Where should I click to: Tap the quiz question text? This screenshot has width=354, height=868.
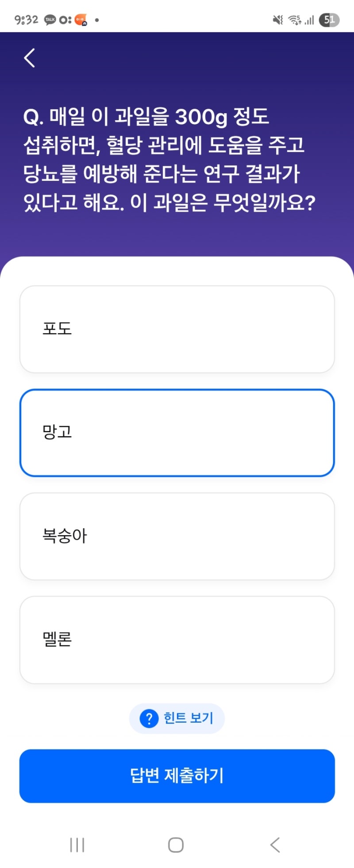pyautogui.click(x=169, y=160)
